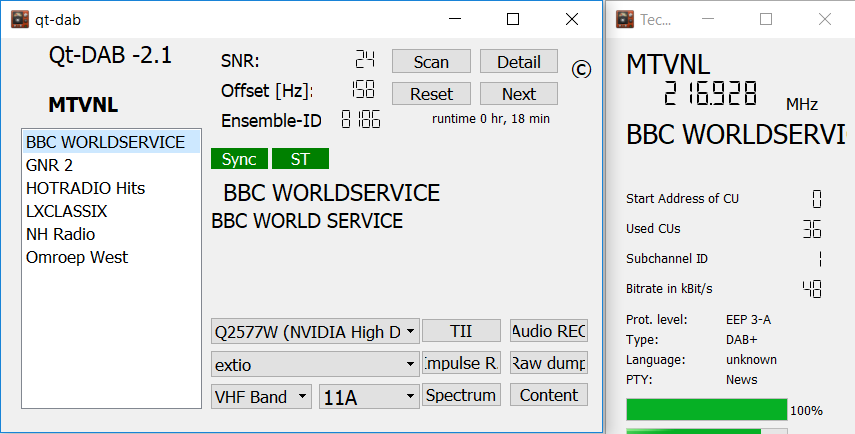
Task: Click the green Sync indicator
Action: point(239,159)
